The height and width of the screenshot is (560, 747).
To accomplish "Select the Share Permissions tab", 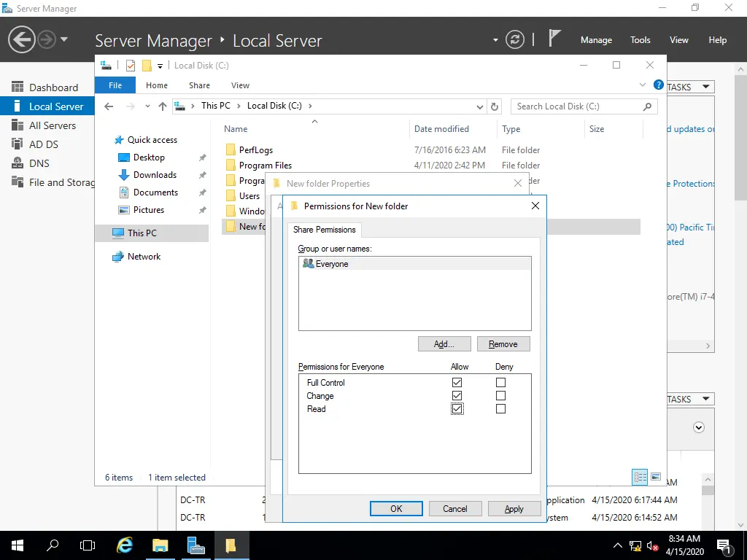I will (x=325, y=230).
